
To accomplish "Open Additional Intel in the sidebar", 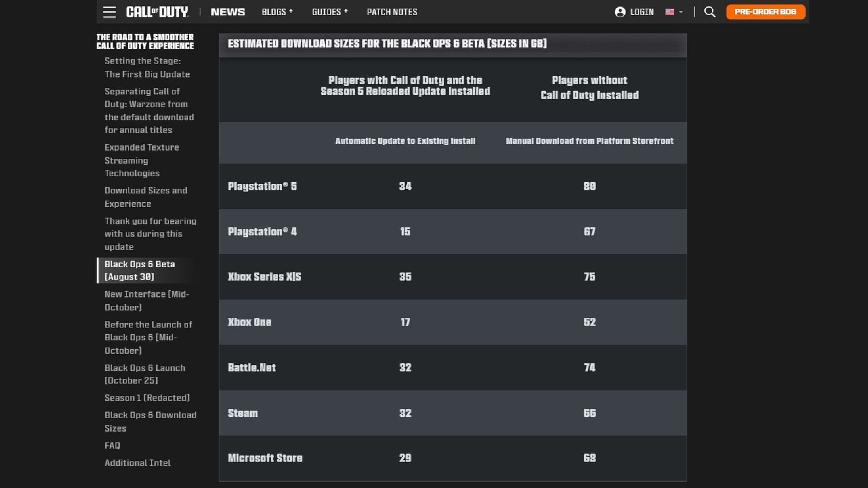I will [137, 463].
